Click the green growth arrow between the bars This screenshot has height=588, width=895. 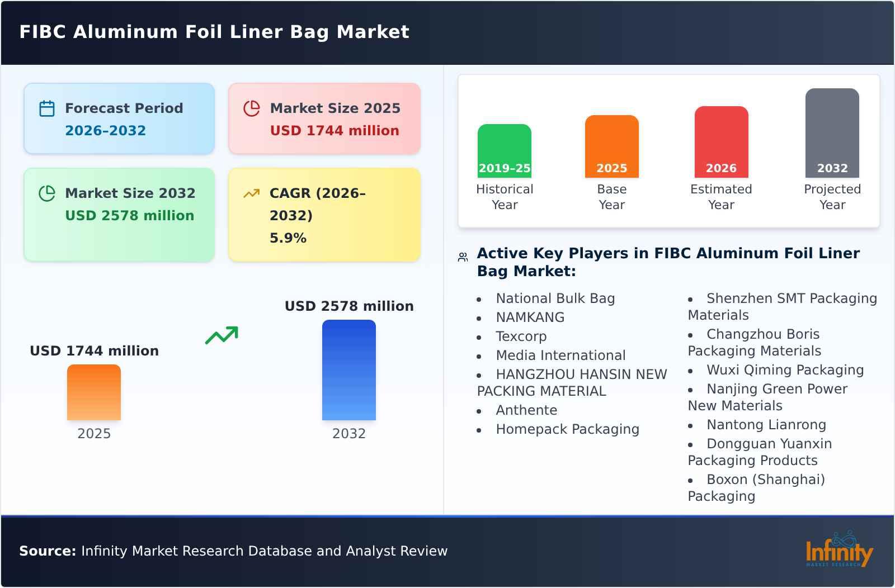click(x=222, y=334)
